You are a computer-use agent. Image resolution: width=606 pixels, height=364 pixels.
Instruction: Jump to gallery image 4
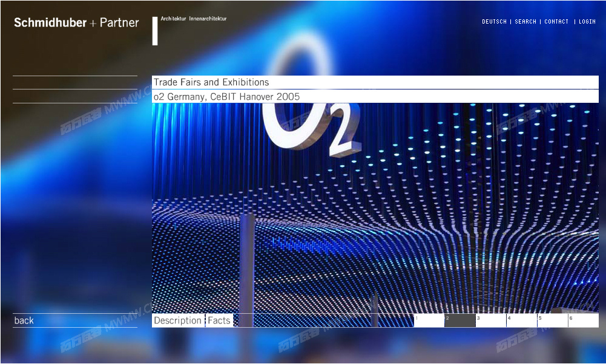(x=522, y=320)
